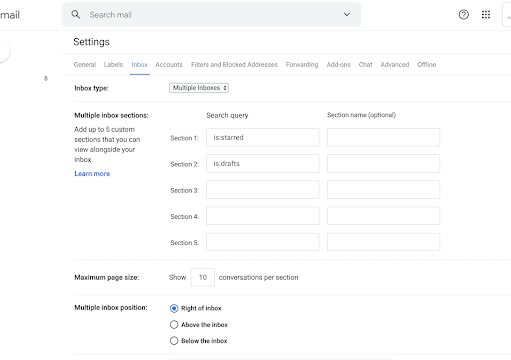Select Above the inbox position

[174, 324]
